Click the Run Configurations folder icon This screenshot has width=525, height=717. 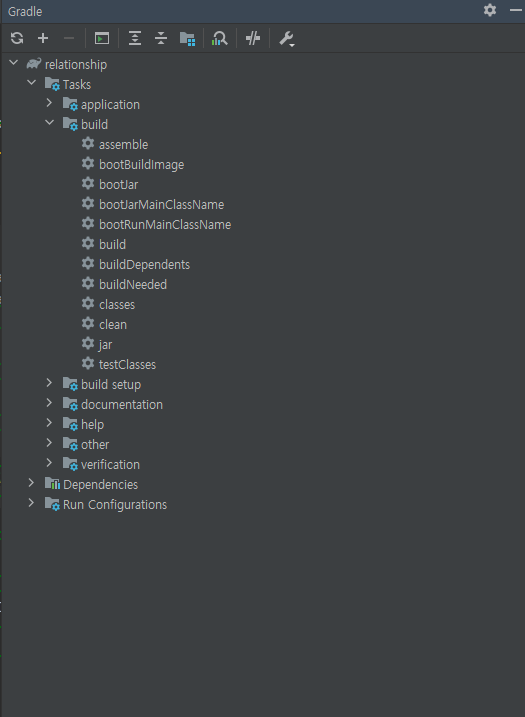point(52,504)
